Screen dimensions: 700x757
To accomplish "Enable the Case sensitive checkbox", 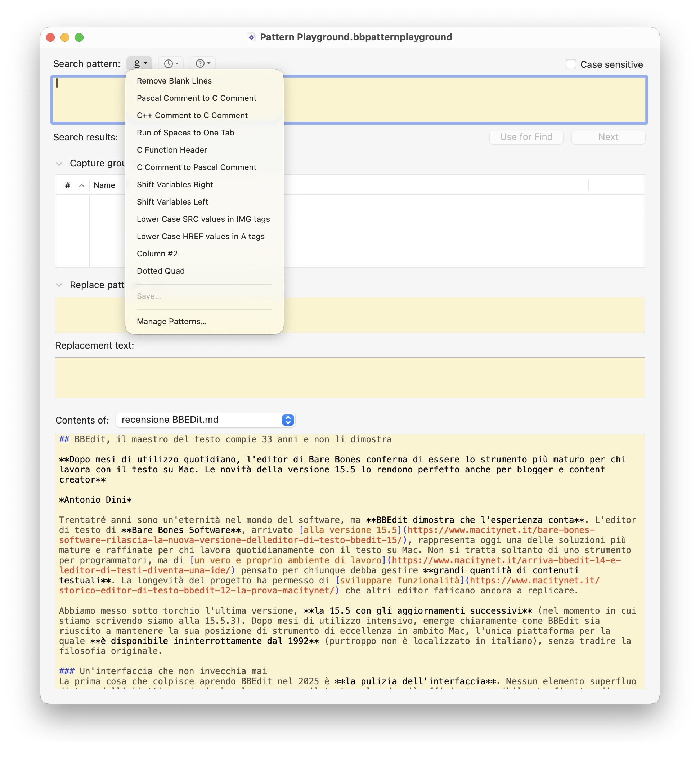I will (570, 64).
